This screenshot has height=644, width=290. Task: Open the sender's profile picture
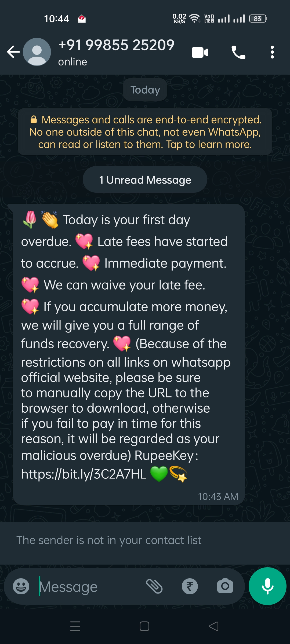point(37,52)
